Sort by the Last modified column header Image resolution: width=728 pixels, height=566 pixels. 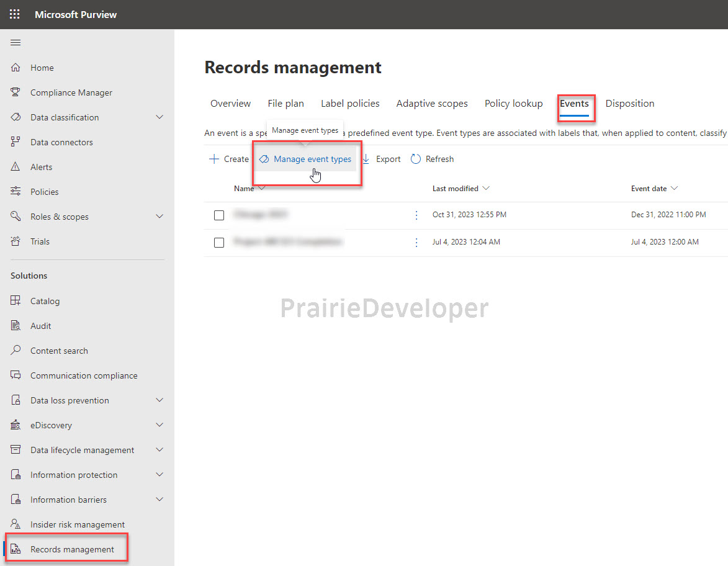461,188
